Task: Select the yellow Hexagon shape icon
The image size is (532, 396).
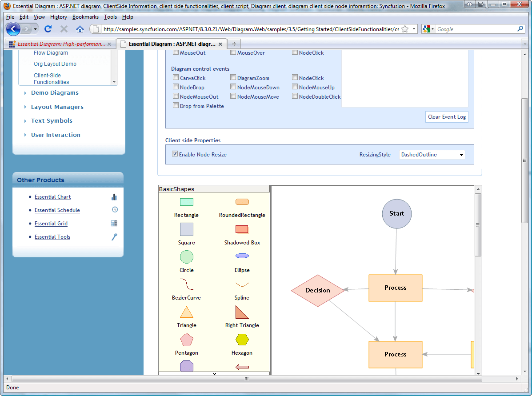Action: click(242, 339)
